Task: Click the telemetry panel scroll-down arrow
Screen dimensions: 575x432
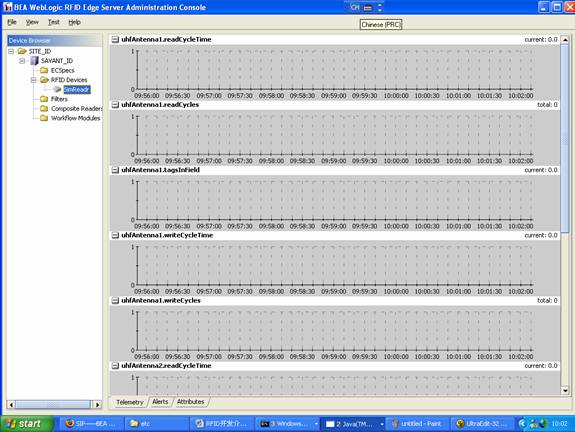Action: coord(565,391)
